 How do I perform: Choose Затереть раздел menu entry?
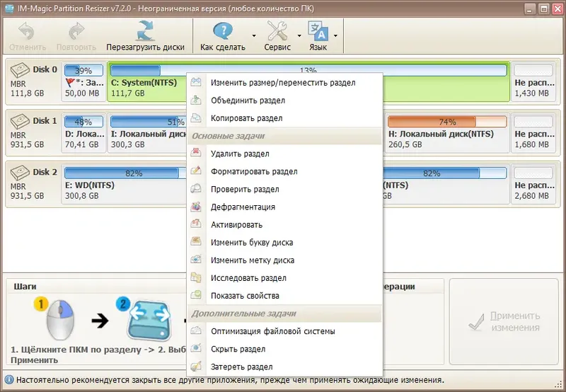(284, 367)
